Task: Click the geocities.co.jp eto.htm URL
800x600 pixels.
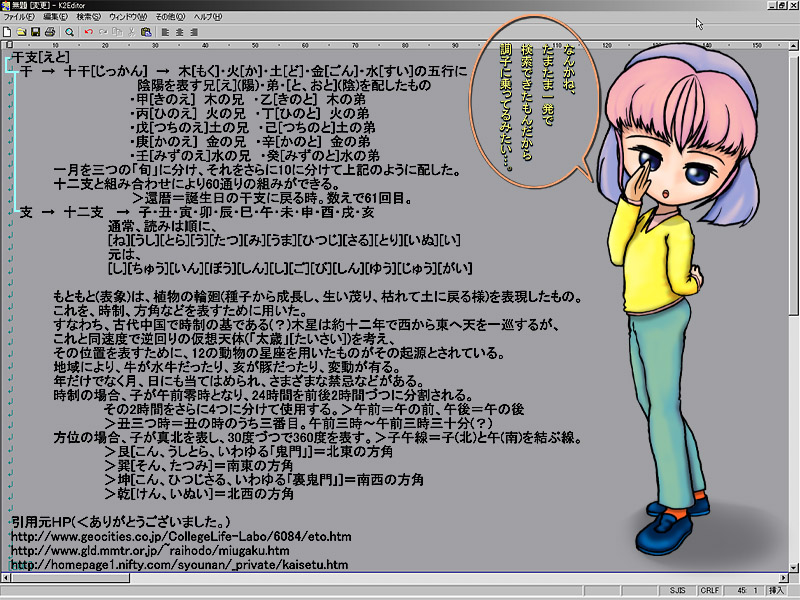Action: pos(181,537)
